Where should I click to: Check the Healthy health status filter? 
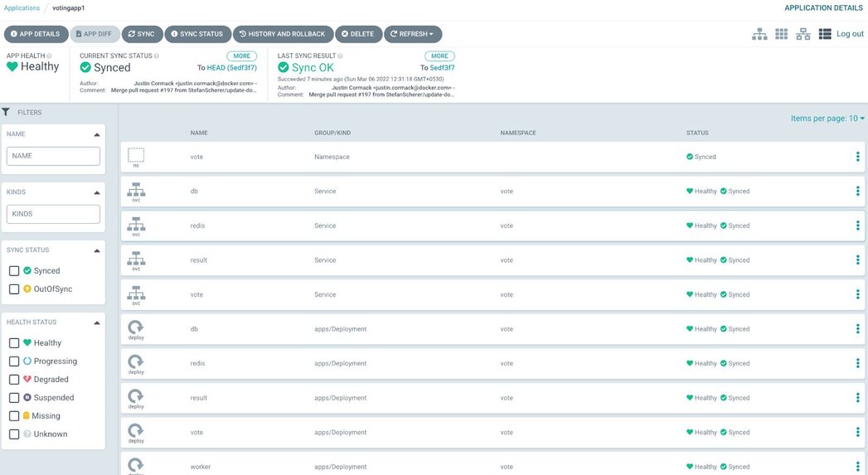pos(14,343)
